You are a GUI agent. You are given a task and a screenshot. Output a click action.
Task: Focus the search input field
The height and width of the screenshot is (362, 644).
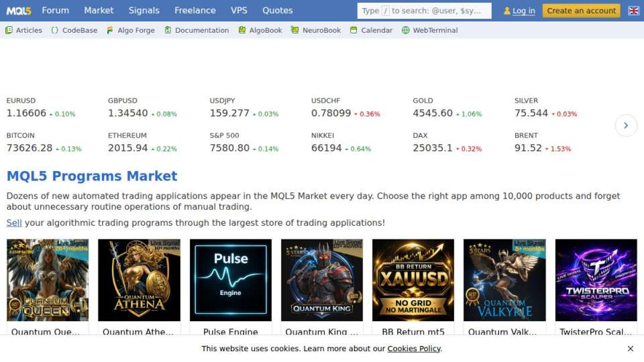(424, 11)
